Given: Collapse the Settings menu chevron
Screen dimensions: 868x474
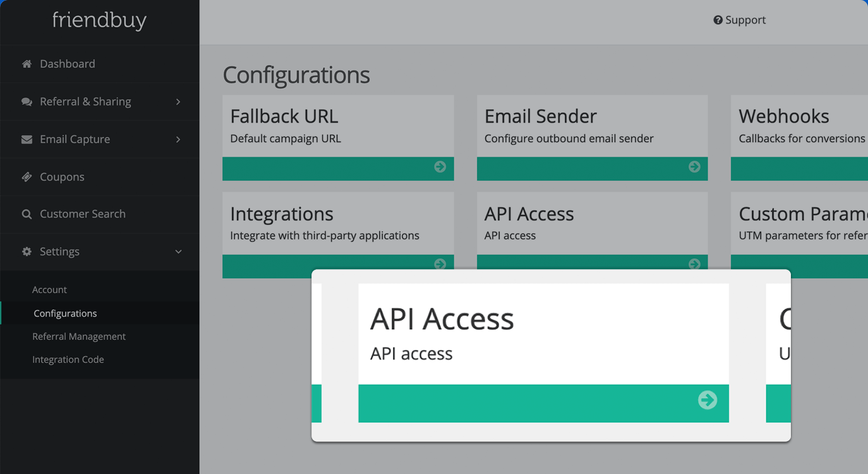Looking at the screenshot, I should pos(178,252).
